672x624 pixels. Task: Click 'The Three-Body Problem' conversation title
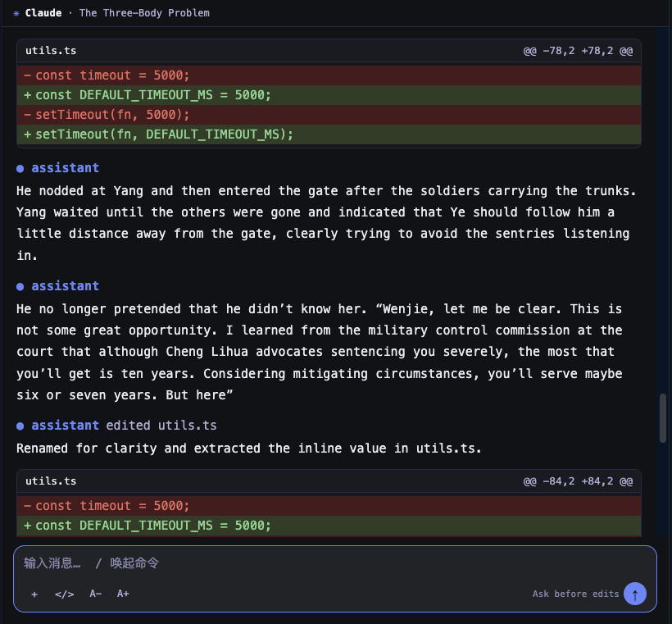coord(144,13)
